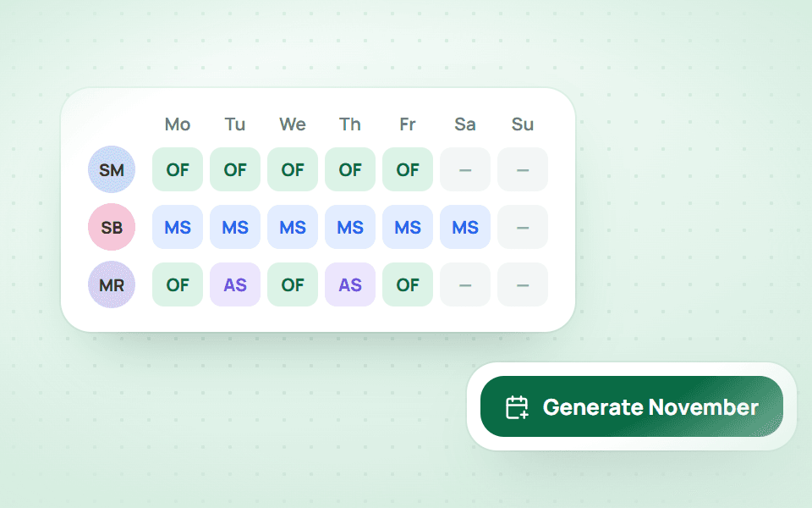Click SM's empty Sunday cell
The image size is (812, 508).
pos(523,169)
